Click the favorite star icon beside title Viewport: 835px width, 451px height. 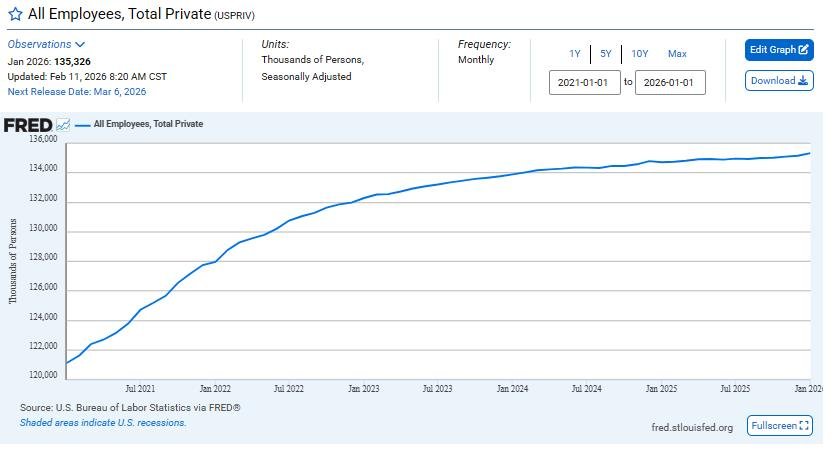pyautogui.click(x=15, y=15)
